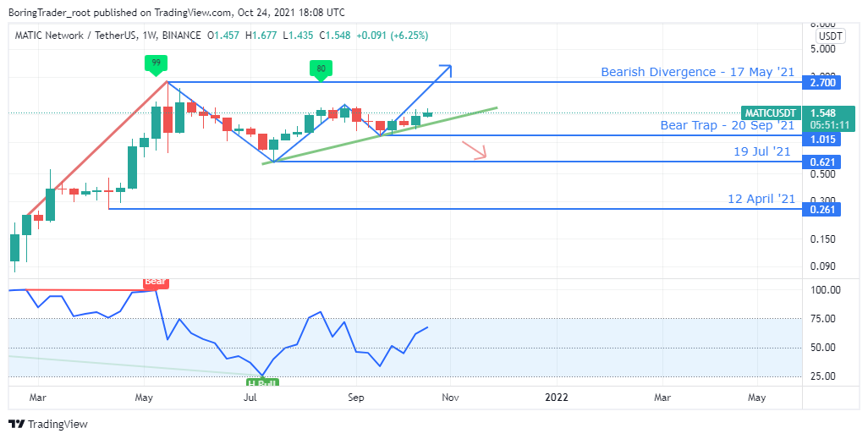Click the 0.261 price level label
This screenshot has height=439, width=868.
823,210
